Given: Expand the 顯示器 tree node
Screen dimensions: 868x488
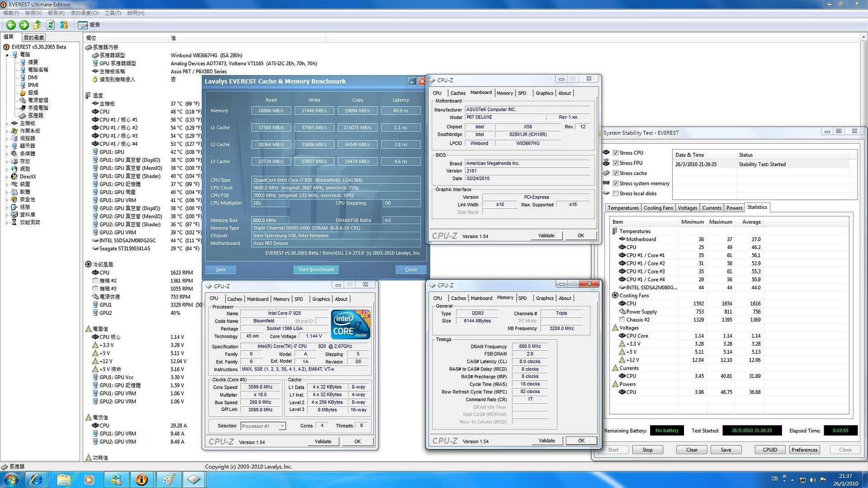Looking at the screenshot, I should coord(7,146).
